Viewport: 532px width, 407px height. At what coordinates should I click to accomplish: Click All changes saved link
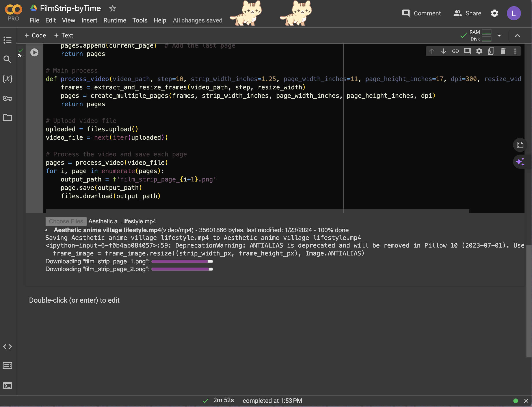[x=197, y=20]
